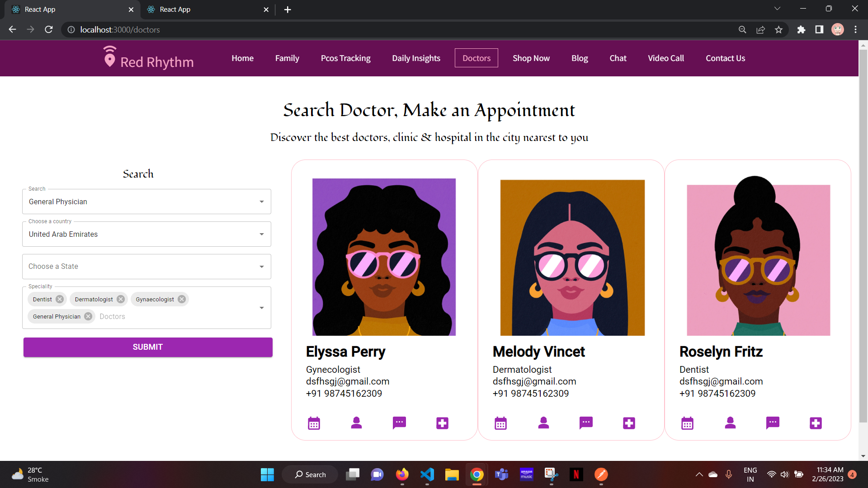Remove the Dentist speciality chip
This screenshot has width=868, height=488.
tap(60, 299)
